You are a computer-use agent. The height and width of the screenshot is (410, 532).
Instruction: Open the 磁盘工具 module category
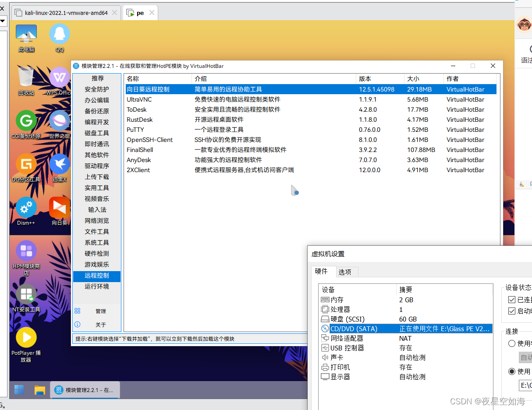click(x=97, y=133)
